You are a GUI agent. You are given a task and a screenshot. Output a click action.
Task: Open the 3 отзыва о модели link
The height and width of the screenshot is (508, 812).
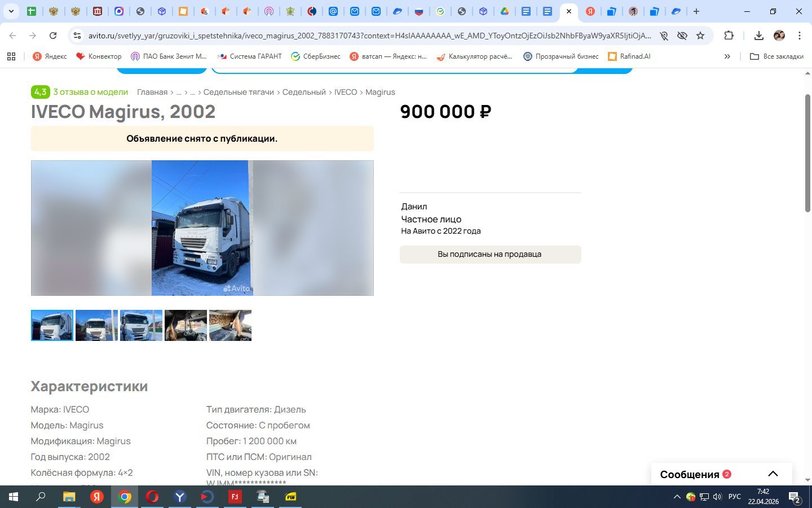point(90,92)
